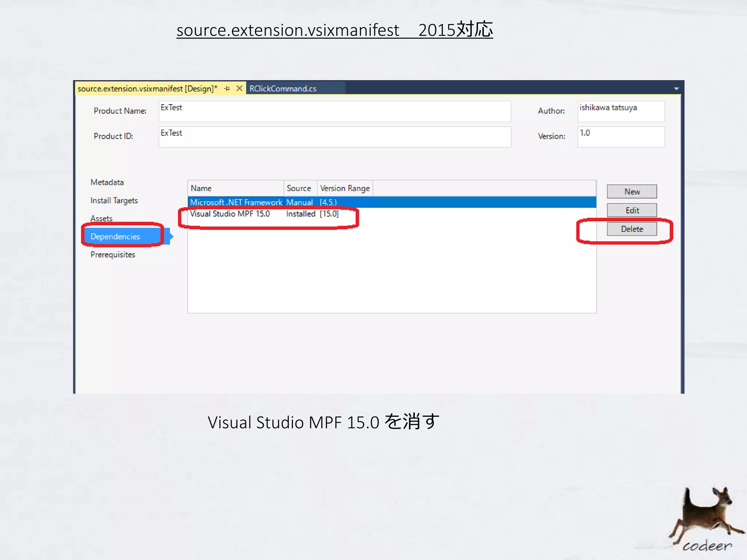
Task: Click the Installed source cell
Action: pyautogui.click(x=301, y=214)
